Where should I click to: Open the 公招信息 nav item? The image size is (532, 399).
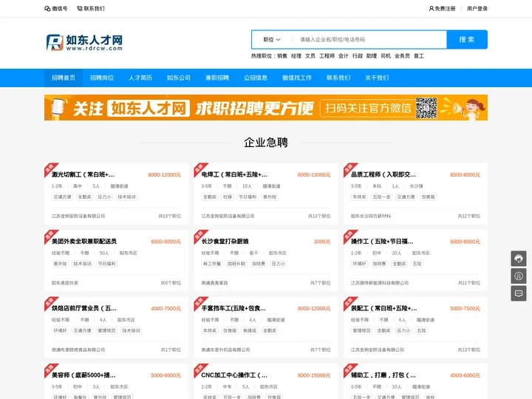(x=256, y=78)
